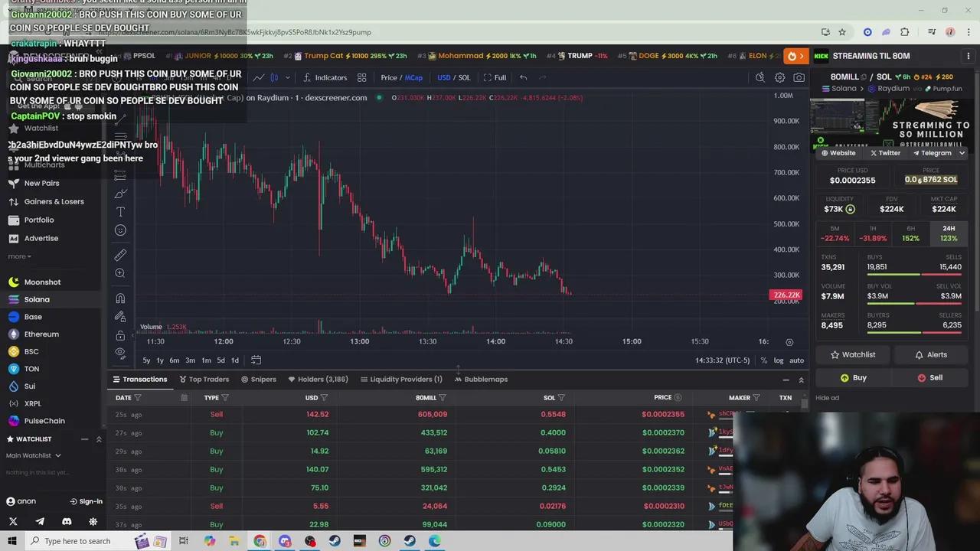Toggle log scale on chart
Viewport: 980px width, 551px height.
point(779,360)
